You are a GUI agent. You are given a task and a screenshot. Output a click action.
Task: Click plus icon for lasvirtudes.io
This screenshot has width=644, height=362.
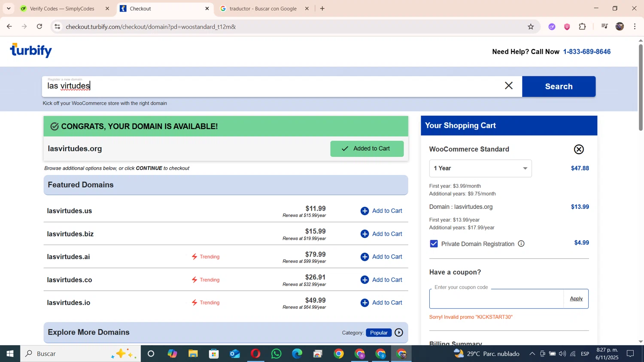pyautogui.click(x=365, y=303)
